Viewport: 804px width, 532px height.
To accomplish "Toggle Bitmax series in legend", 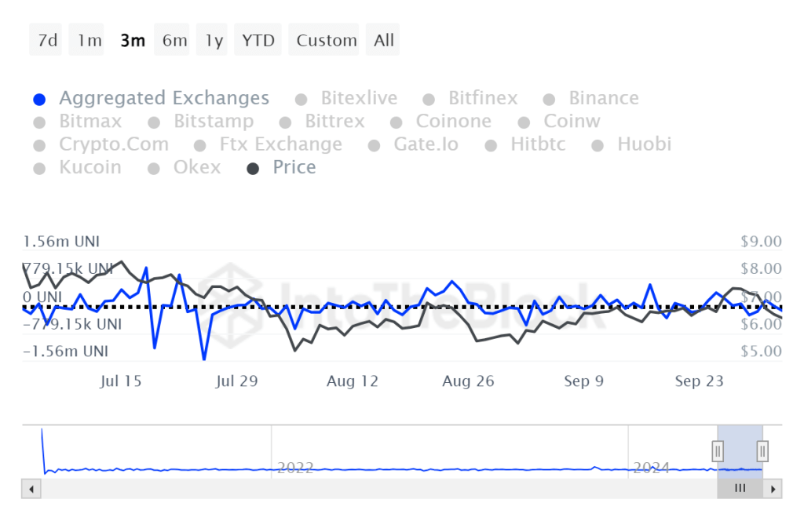I will point(78,121).
